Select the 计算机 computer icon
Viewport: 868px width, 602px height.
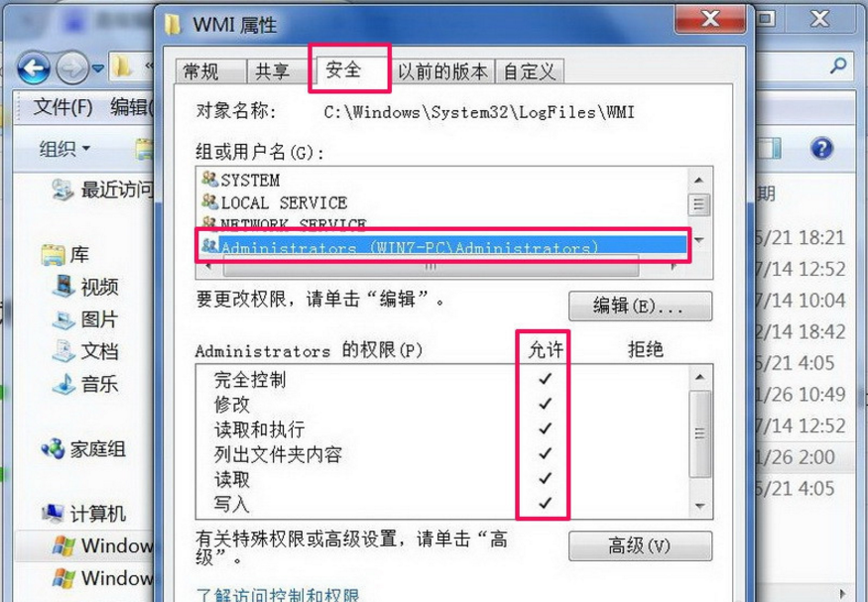click(x=54, y=514)
